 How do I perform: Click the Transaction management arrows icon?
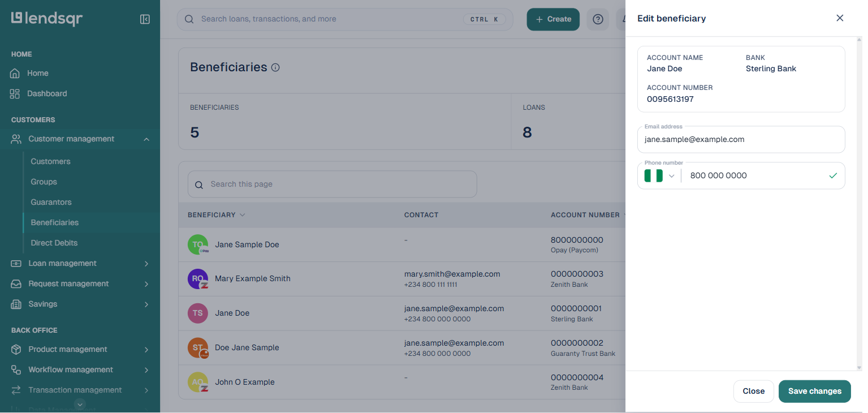tap(16, 390)
